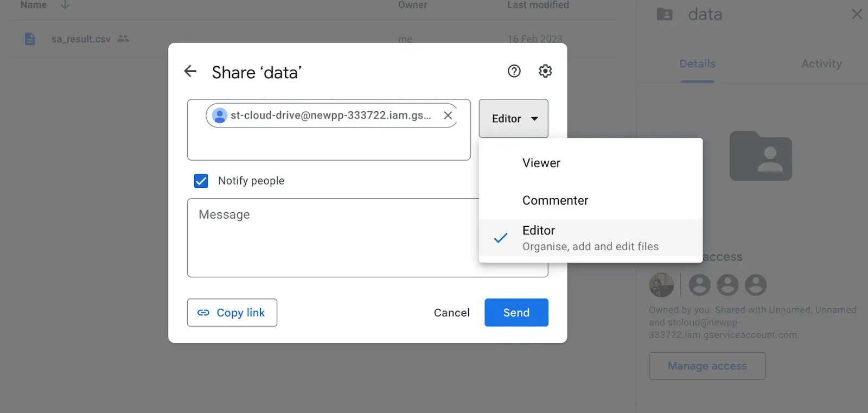Viewport: 868px width, 413px height.
Task: Click the Owner column header
Action: [x=413, y=5]
